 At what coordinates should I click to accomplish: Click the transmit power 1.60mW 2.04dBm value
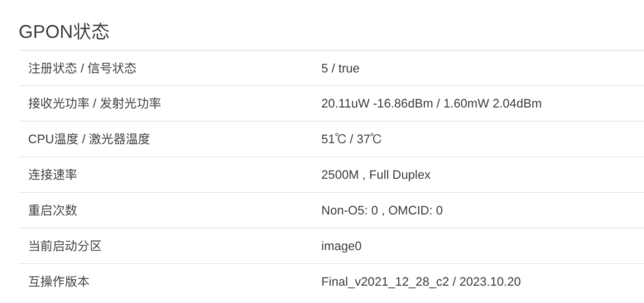[x=492, y=103]
